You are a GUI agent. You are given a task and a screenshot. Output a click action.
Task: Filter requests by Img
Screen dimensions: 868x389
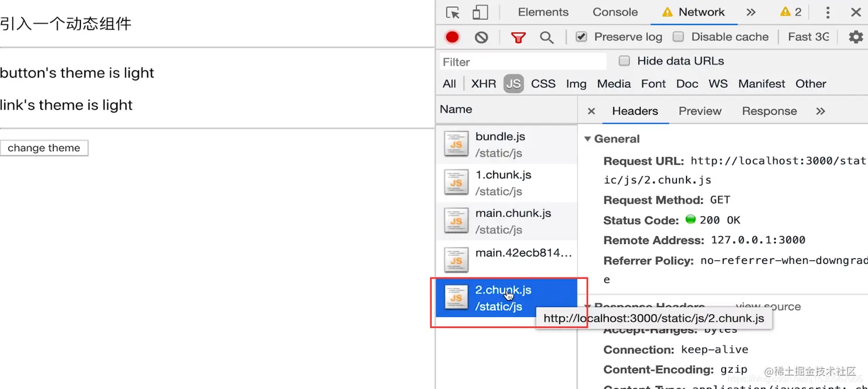(576, 84)
